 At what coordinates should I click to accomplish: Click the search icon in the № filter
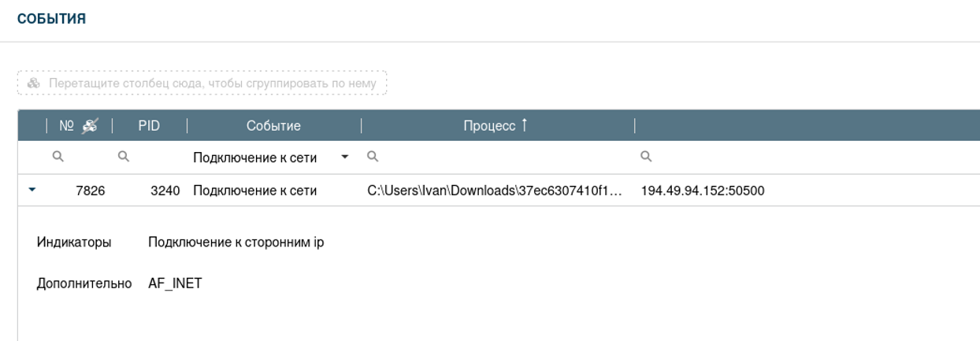click(57, 158)
